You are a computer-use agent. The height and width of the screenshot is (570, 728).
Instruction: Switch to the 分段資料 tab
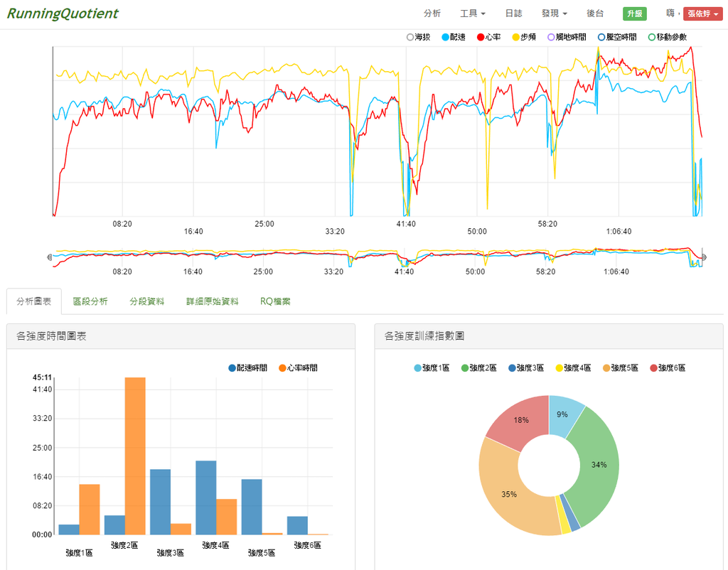point(146,301)
